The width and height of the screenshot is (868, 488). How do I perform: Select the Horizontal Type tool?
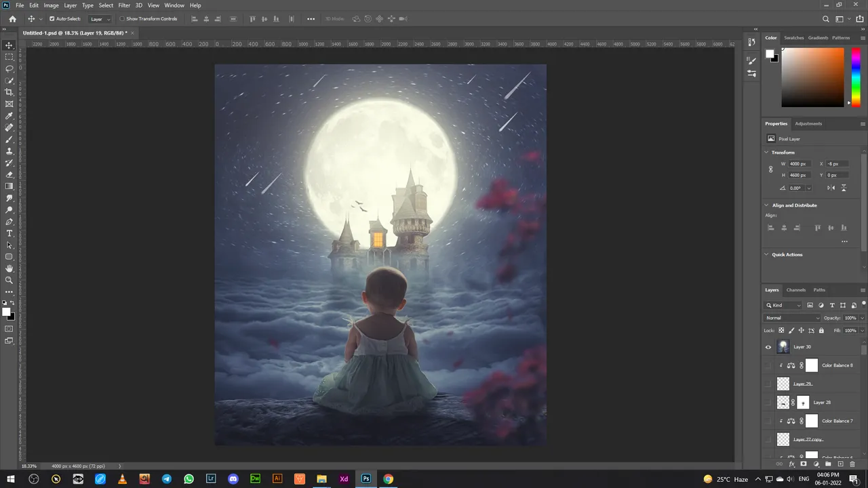(9, 233)
